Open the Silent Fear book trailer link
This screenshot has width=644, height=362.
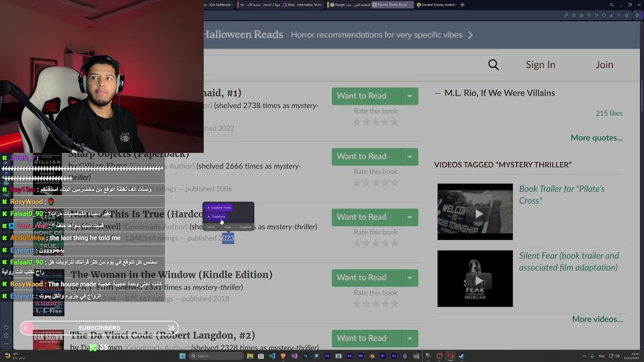569,261
